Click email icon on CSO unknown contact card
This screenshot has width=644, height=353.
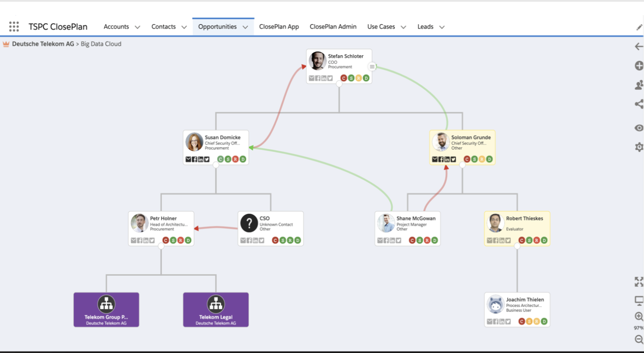point(243,241)
